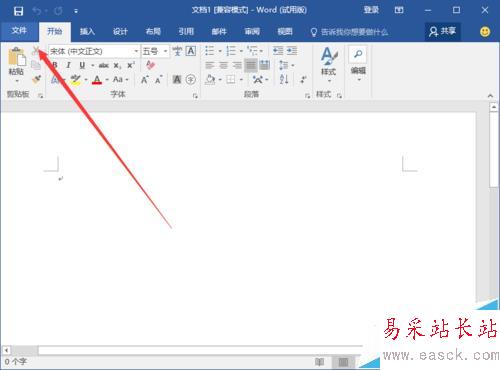Open the Styles gallery button
Viewport: 500px width, 370px height.
pos(328,65)
